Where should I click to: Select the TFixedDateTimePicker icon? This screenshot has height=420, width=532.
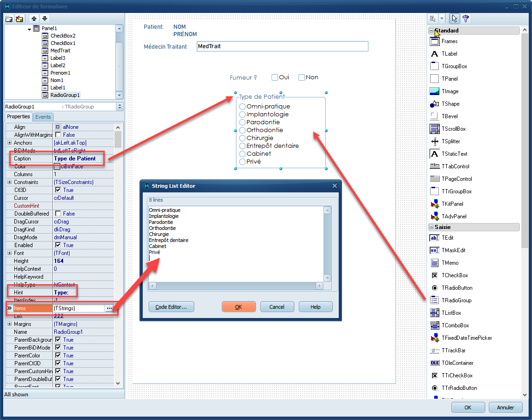tap(434, 338)
